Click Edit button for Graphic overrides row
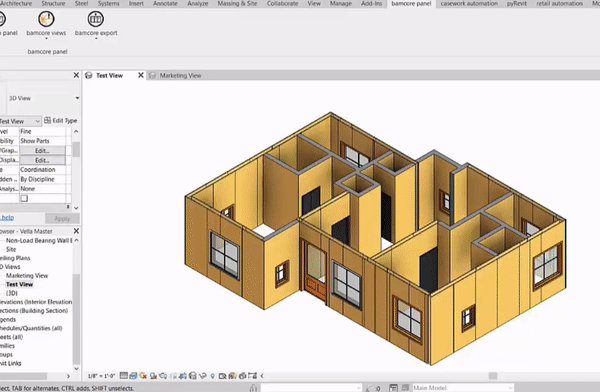The width and height of the screenshot is (600, 392). [42, 150]
